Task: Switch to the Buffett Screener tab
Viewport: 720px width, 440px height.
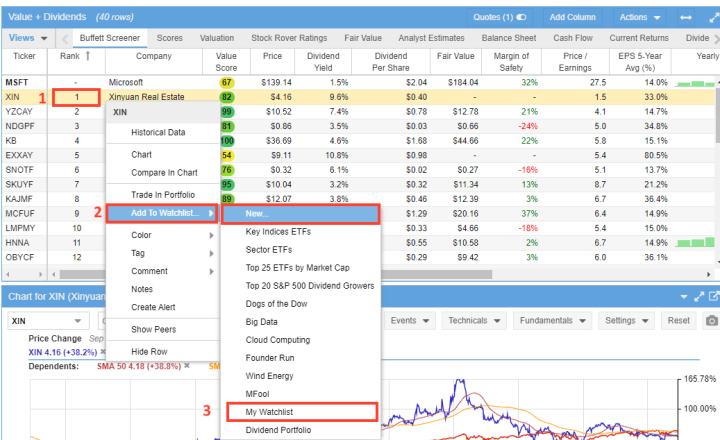Action: (110, 38)
